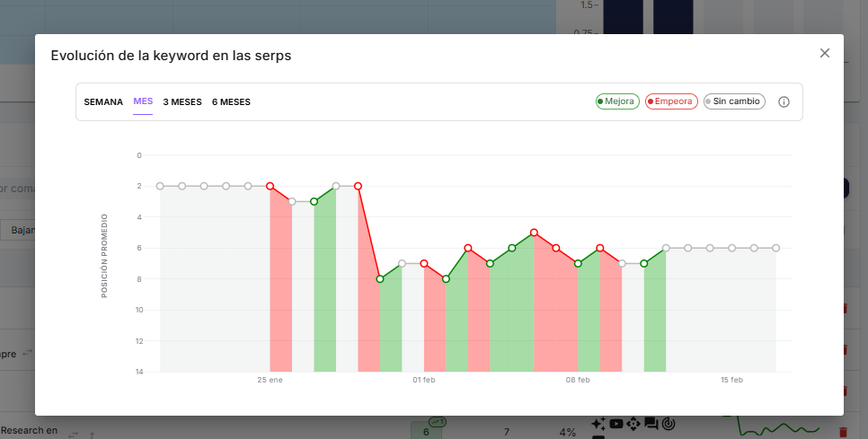Click the red data point above 25 ene
The image size is (868, 439).
(270, 186)
